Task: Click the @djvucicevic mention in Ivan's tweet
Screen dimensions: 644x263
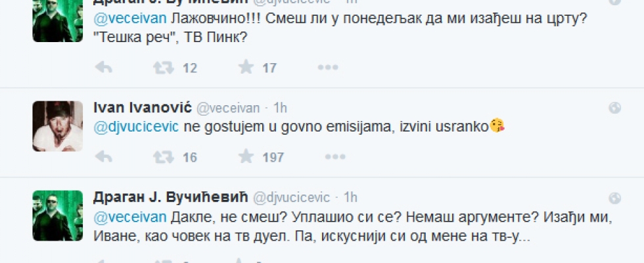Action: click(x=136, y=126)
